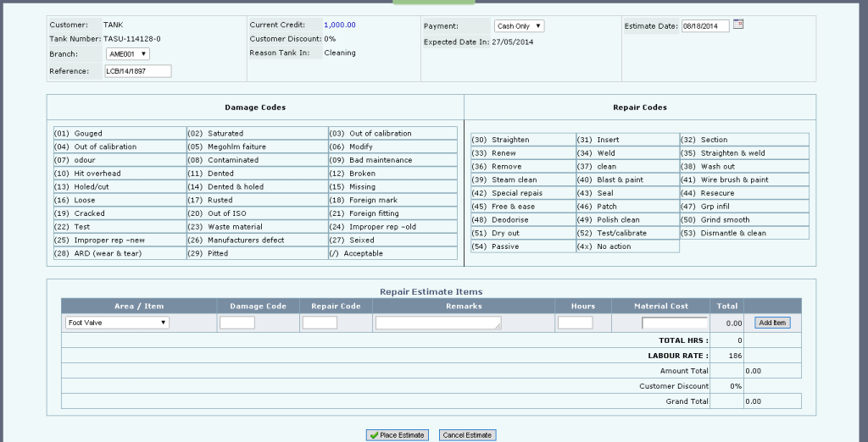Select repair code (35) Straighten & weld
Viewport: 868px width, 442px height.
click(744, 152)
